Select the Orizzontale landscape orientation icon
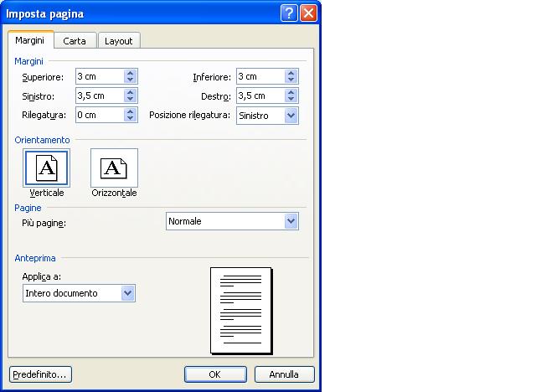536x392 pixels. point(114,168)
